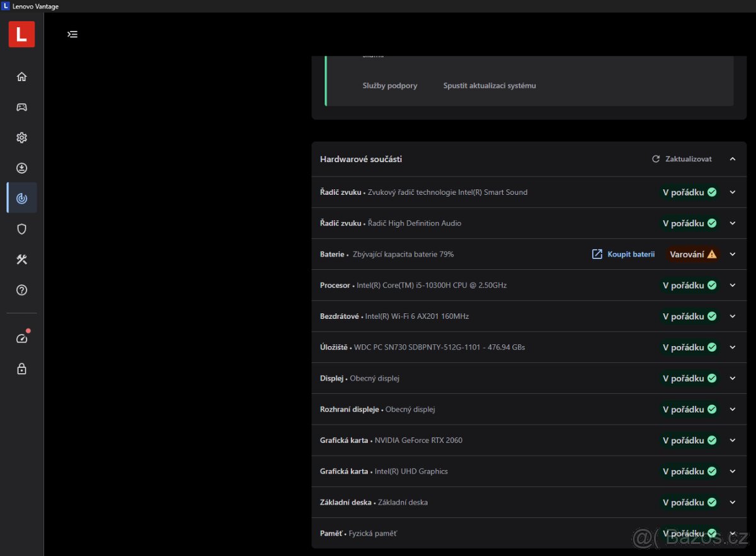The image size is (756, 556).
Task: Open Služby podpory link
Action: [389, 86]
